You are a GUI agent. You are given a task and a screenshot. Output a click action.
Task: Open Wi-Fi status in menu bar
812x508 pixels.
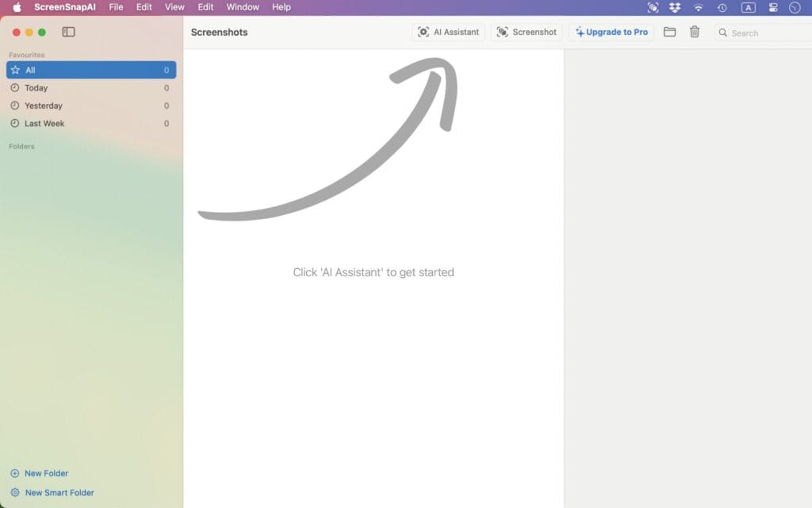click(699, 8)
